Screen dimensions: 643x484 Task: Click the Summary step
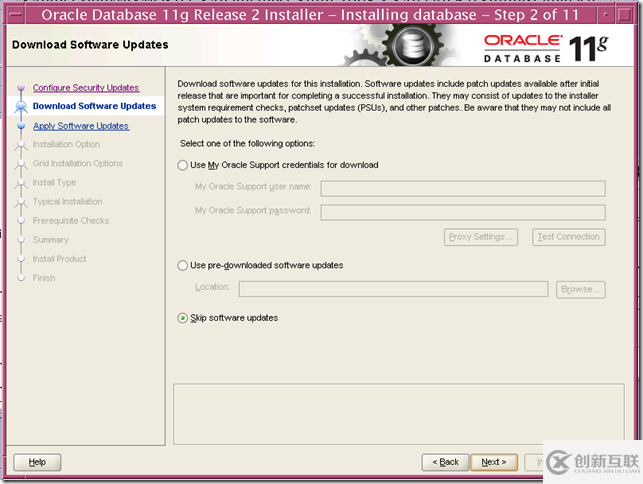coord(50,240)
